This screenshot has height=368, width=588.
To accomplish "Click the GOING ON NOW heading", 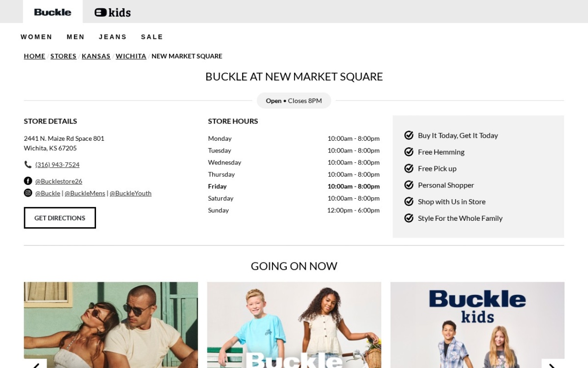I will click(294, 266).
